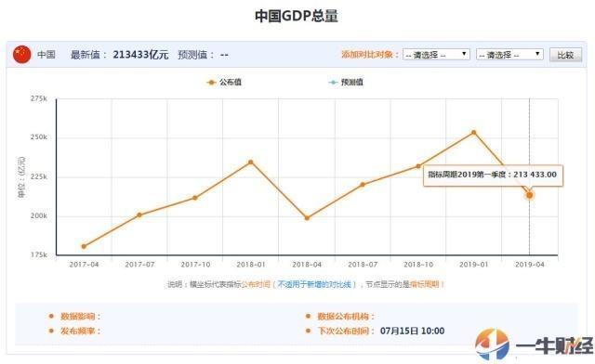
Task: Toggle the 公布值 legend series
Action: coord(224,82)
